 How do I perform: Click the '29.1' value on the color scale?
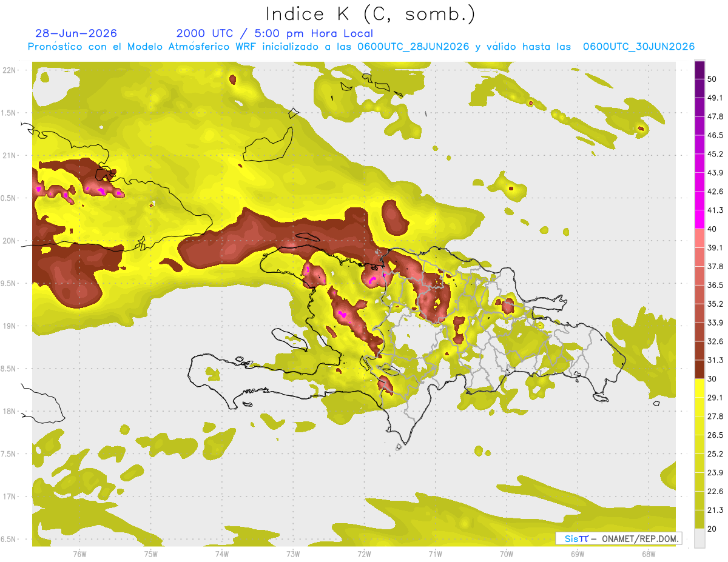[x=715, y=398]
